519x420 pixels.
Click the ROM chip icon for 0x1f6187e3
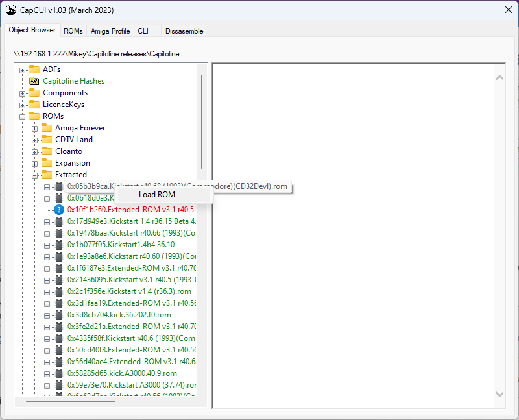point(59,268)
